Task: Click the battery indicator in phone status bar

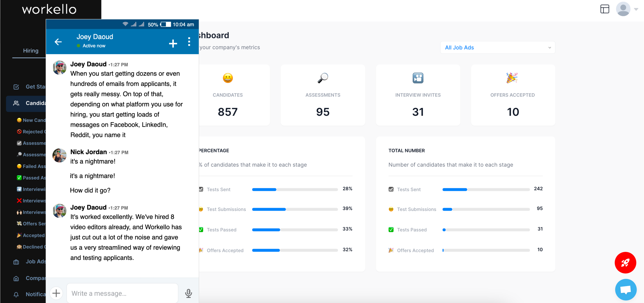Action: tap(166, 24)
